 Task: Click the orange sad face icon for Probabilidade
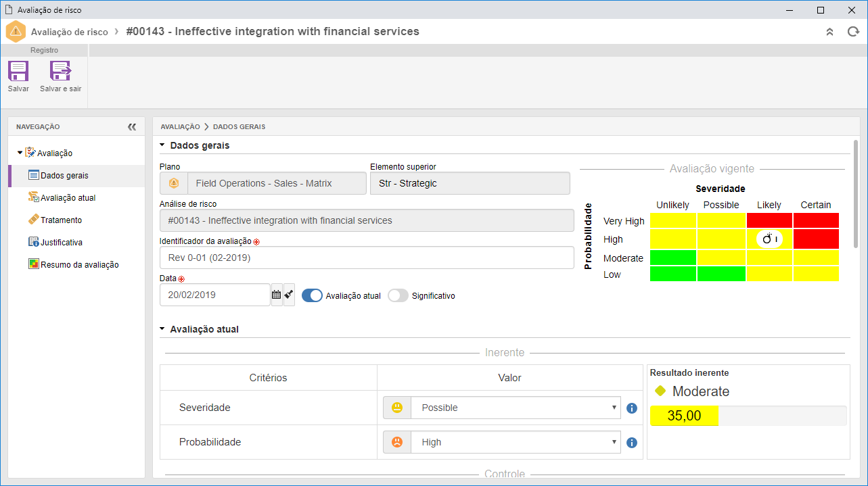pos(397,442)
